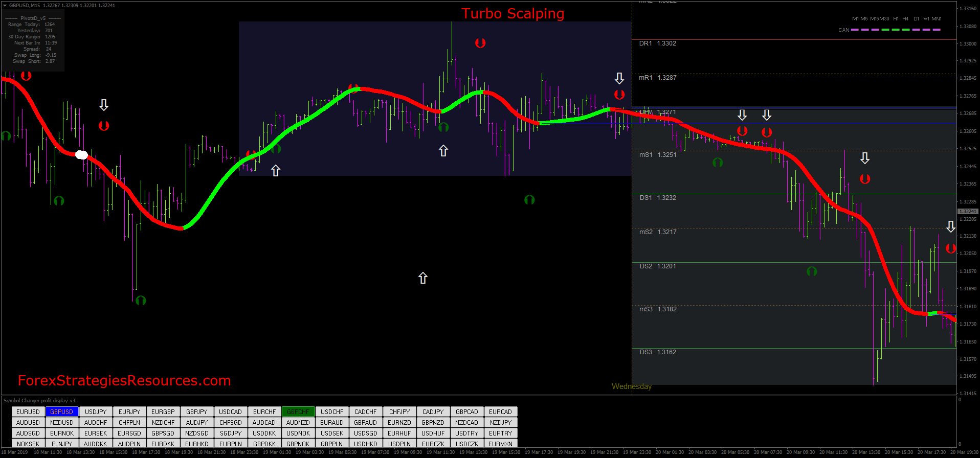Switch chart to CHFJPY
Viewport: 980px width, 458px height.
[x=399, y=412]
